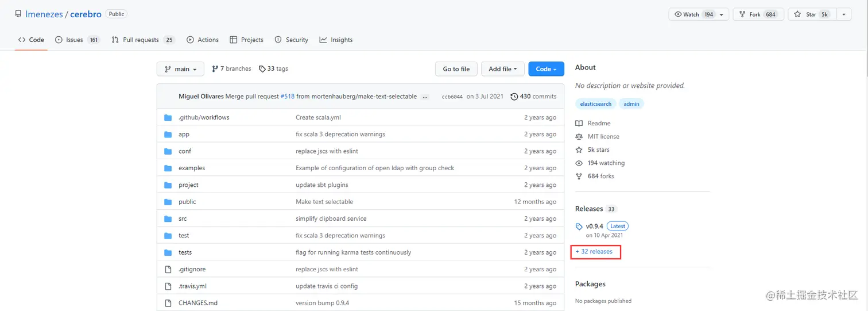Open commit 'version bump 0.9.4'

(x=322, y=303)
